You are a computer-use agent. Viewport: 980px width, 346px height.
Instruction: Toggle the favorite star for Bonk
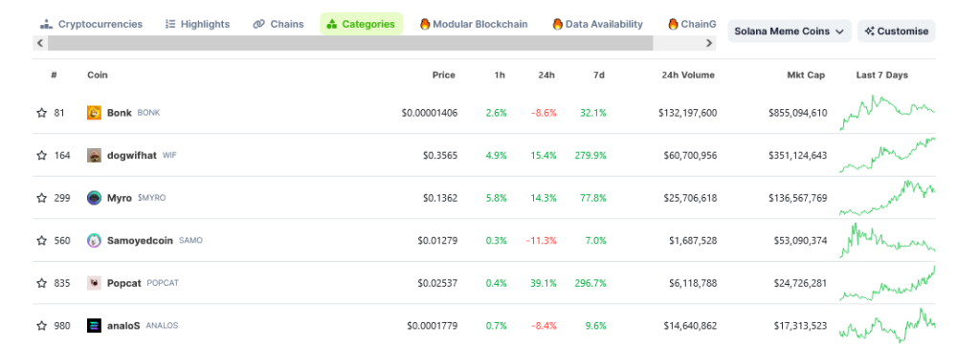tap(42, 113)
